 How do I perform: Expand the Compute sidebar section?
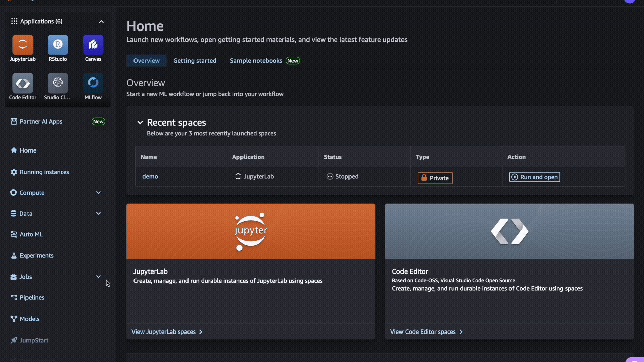click(x=98, y=193)
